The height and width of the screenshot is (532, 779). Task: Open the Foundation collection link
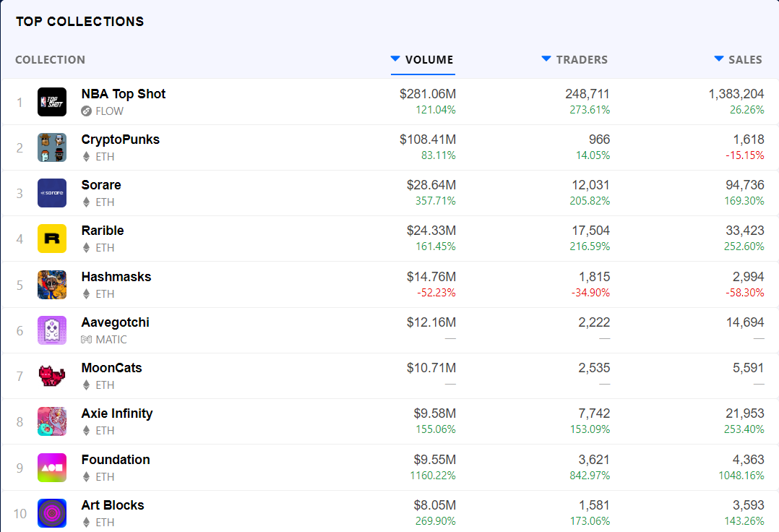(116, 460)
